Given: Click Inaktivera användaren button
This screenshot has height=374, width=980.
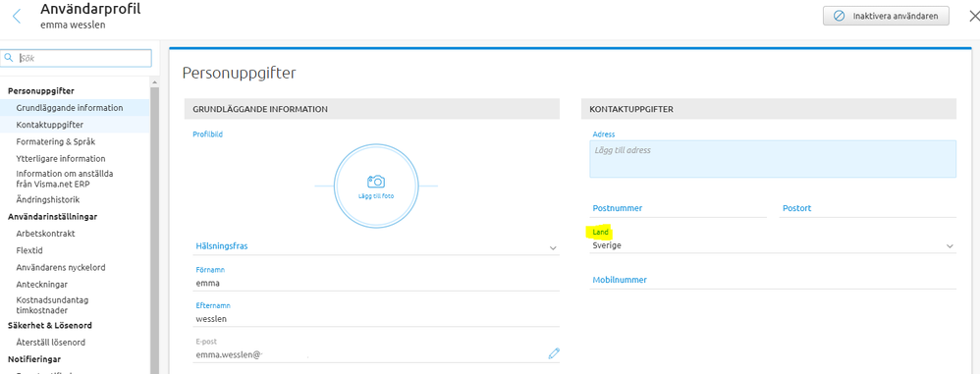Looking at the screenshot, I should (887, 17).
